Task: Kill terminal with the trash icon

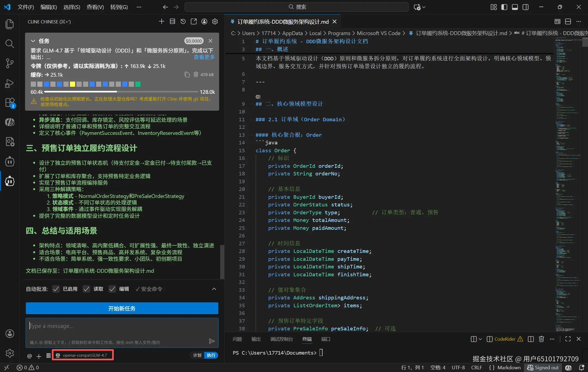Action: tap(541, 339)
